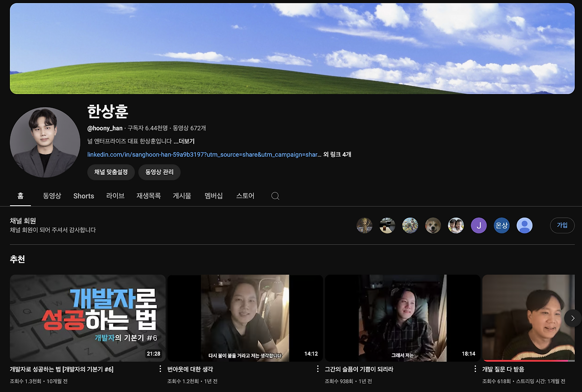Click the blue "온상" member avatar

tap(502, 225)
